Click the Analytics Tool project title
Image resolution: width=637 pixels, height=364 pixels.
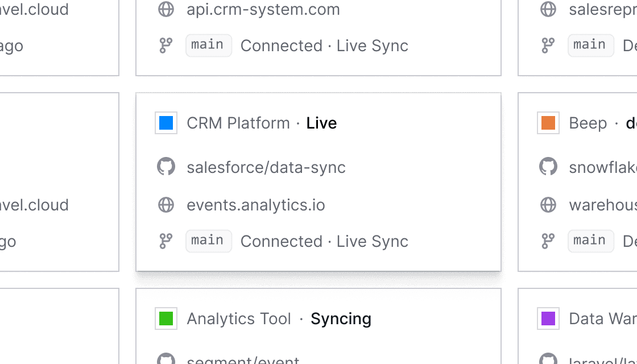(239, 318)
